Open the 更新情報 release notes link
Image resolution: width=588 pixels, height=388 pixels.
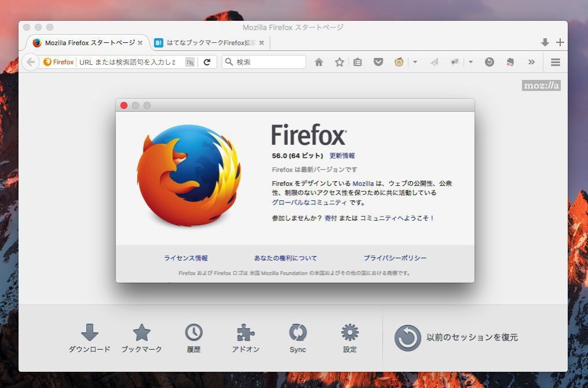pos(342,156)
